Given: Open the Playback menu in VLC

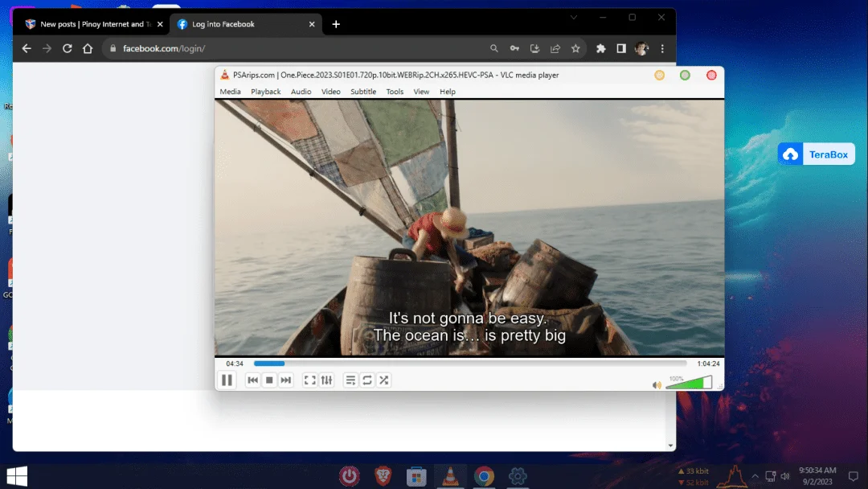Looking at the screenshot, I should click(266, 92).
